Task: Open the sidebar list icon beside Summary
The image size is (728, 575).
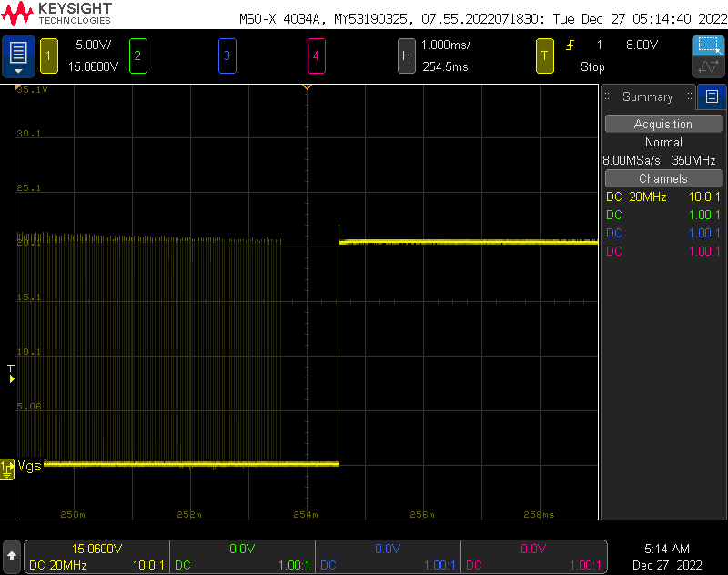Action: (712, 96)
